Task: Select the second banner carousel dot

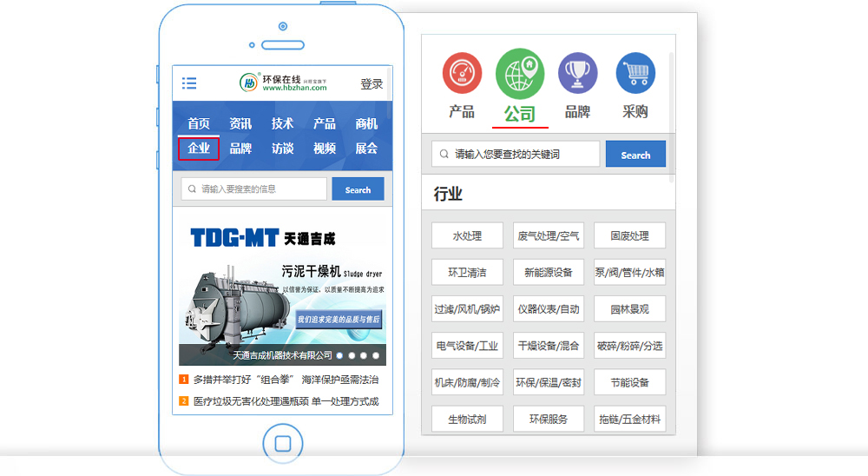Action: [352, 356]
